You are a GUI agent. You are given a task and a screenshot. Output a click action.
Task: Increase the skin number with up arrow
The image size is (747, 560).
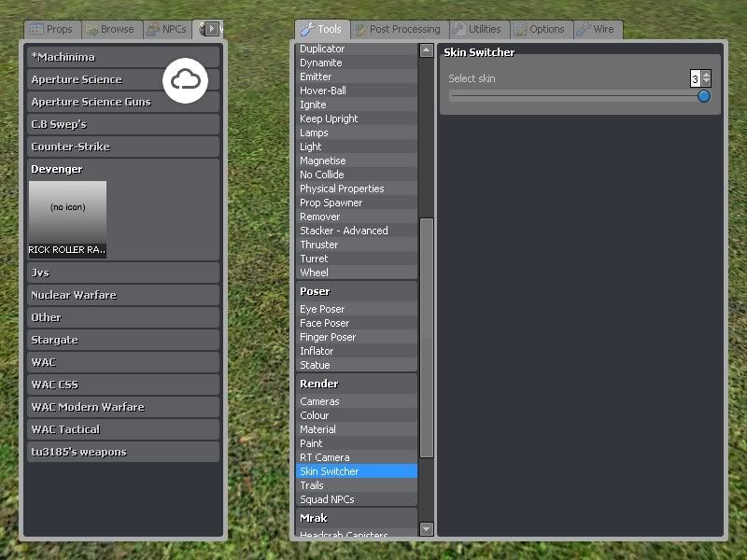coord(706,75)
